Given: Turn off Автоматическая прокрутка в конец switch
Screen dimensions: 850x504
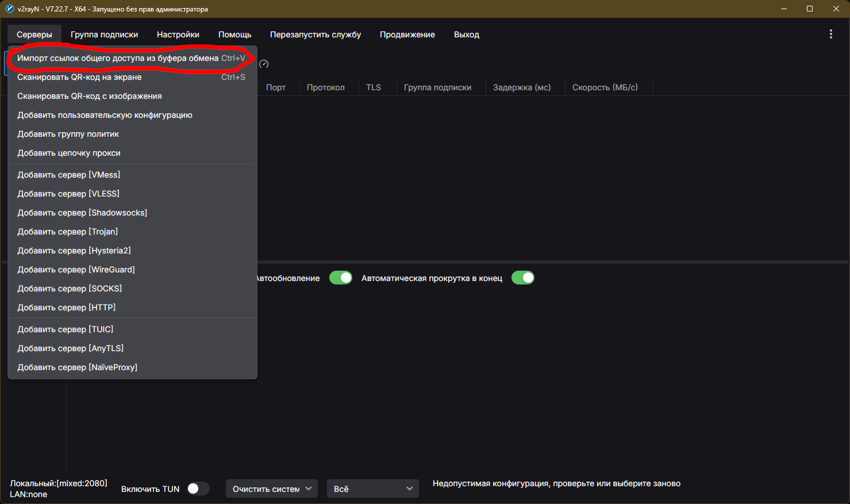Looking at the screenshot, I should click(x=523, y=278).
